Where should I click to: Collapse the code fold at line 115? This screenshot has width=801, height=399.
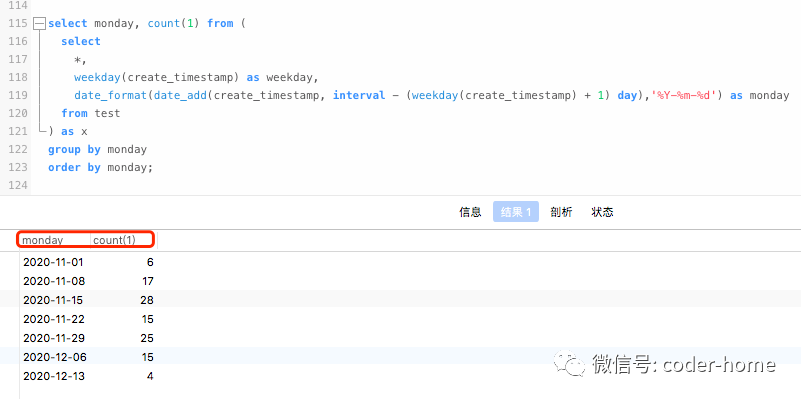pos(39,24)
